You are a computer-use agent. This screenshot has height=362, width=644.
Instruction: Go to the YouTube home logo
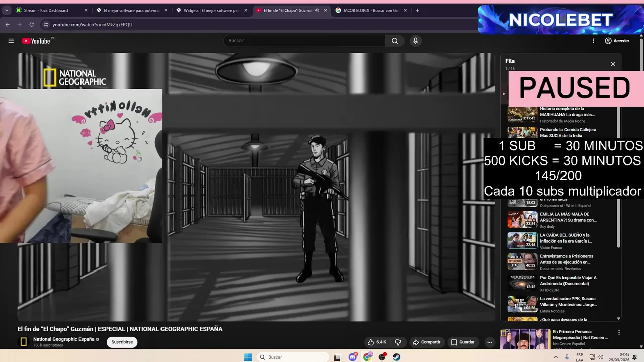pyautogui.click(x=36, y=41)
